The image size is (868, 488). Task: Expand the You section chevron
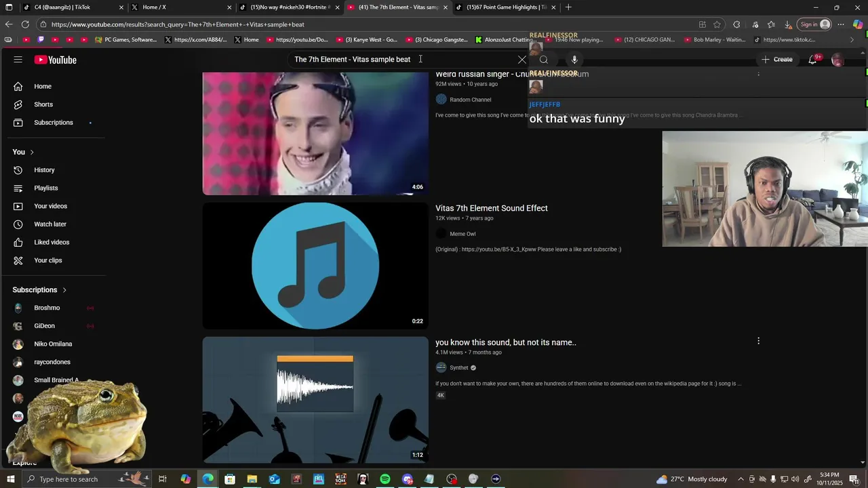point(32,152)
